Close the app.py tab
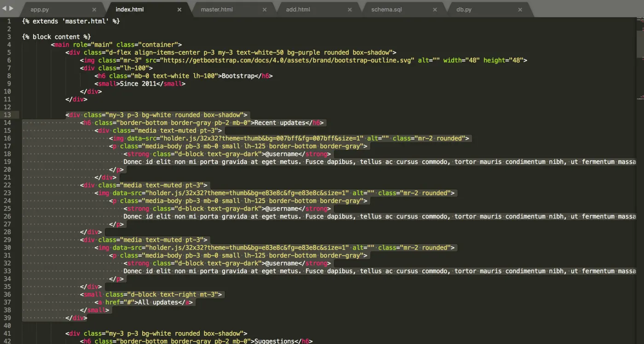The height and width of the screenshot is (344, 644). (94, 9)
